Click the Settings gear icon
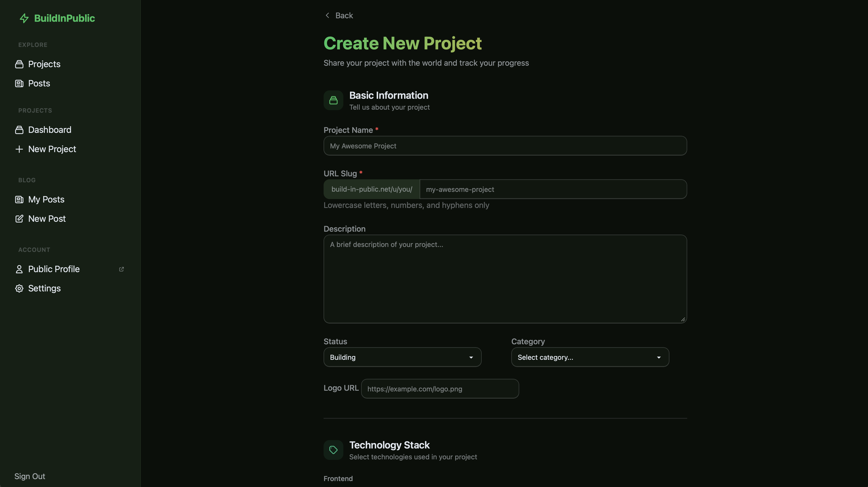The width and height of the screenshot is (868, 487). pos(19,289)
